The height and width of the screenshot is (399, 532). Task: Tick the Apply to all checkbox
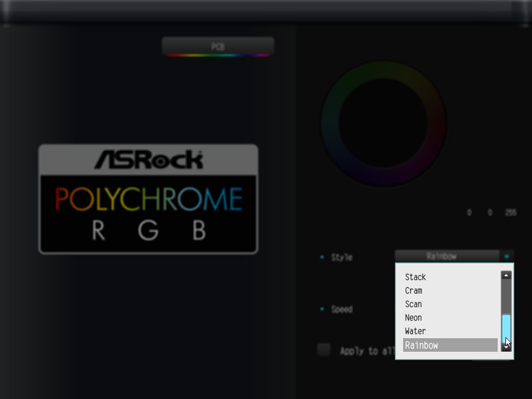click(x=324, y=350)
